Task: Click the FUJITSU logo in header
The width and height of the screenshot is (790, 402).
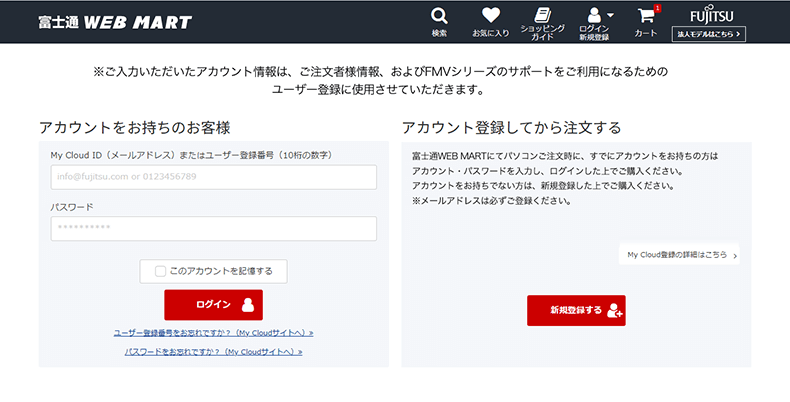Action: (x=710, y=15)
